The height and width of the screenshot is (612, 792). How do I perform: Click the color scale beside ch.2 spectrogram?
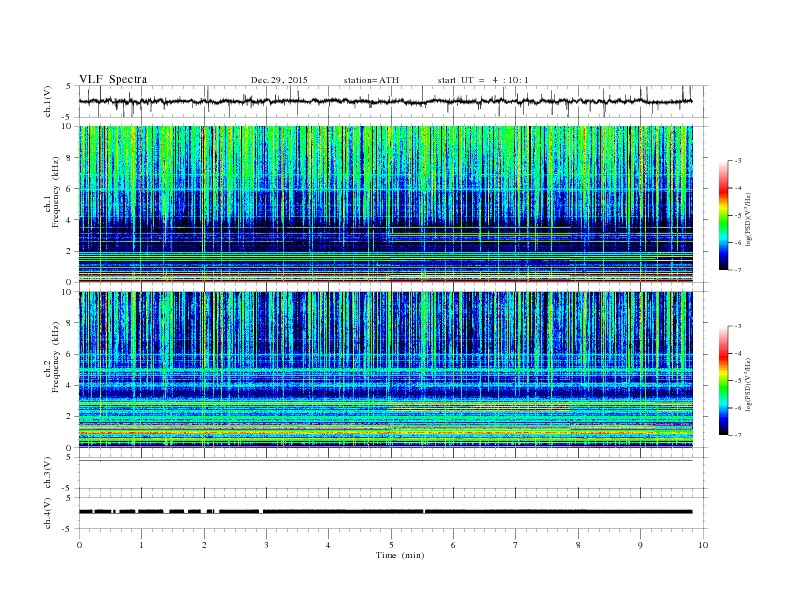[723, 380]
